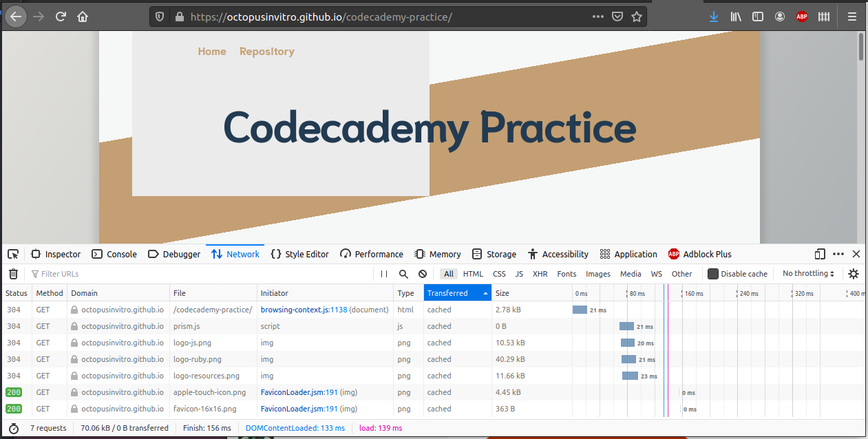Open the browser home page
Image resolution: width=868 pixels, height=439 pixels.
[x=83, y=17]
